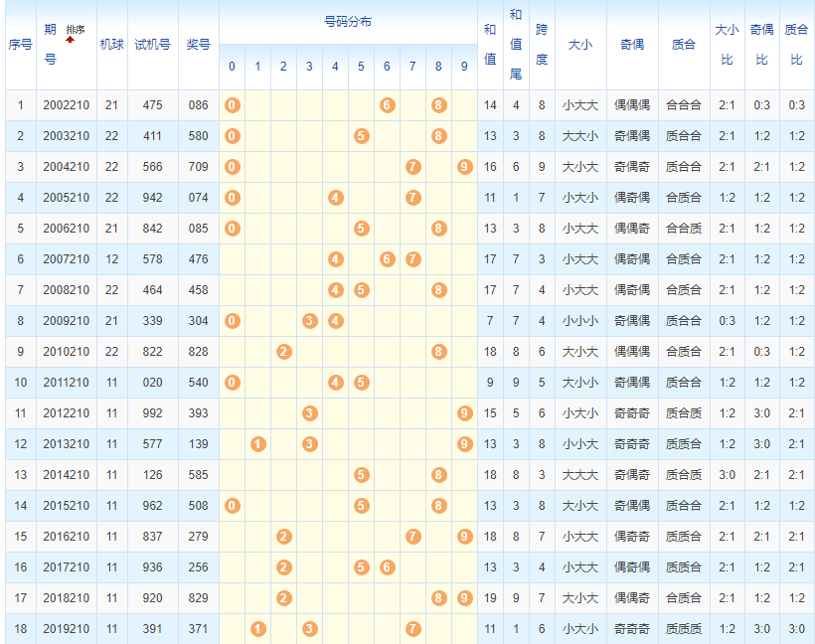Click the orange 2 ball in row 9
The image size is (815, 644).
point(283,352)
